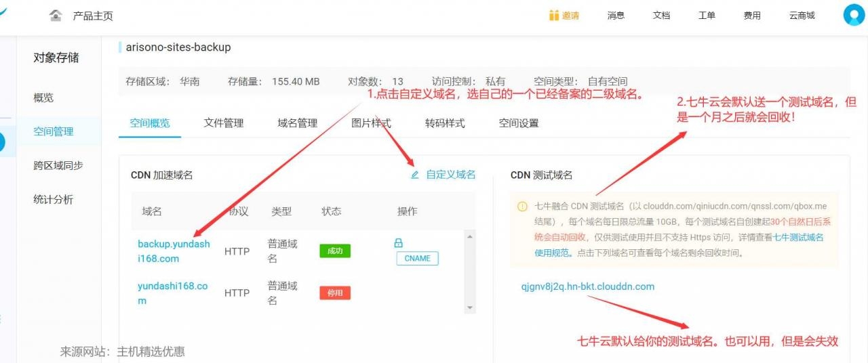Viewport: 868px width, 363px height.
Task: Switch to the 空间设置 tab
Action: 519,123
